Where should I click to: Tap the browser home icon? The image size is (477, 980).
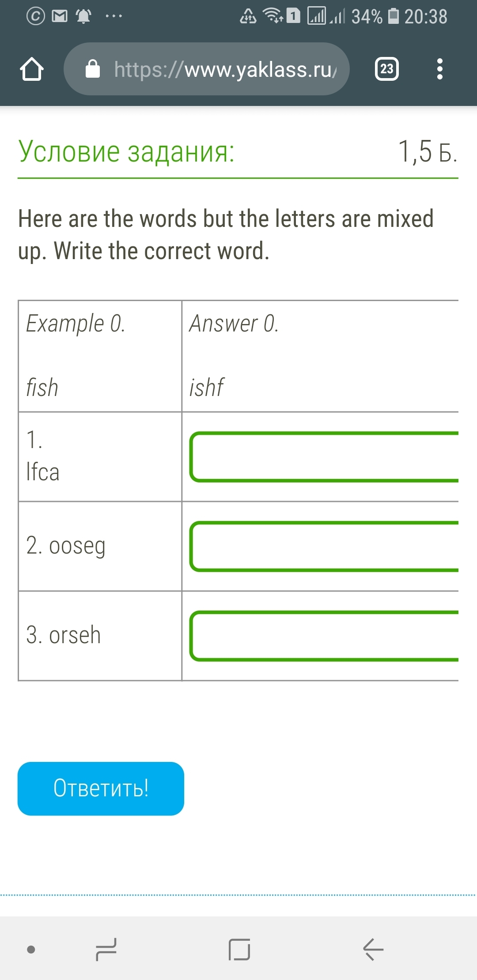click(x=32, y=69)
